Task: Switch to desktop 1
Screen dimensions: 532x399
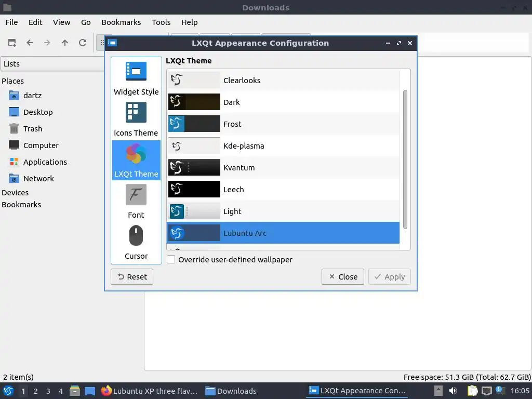Action: 23,391
